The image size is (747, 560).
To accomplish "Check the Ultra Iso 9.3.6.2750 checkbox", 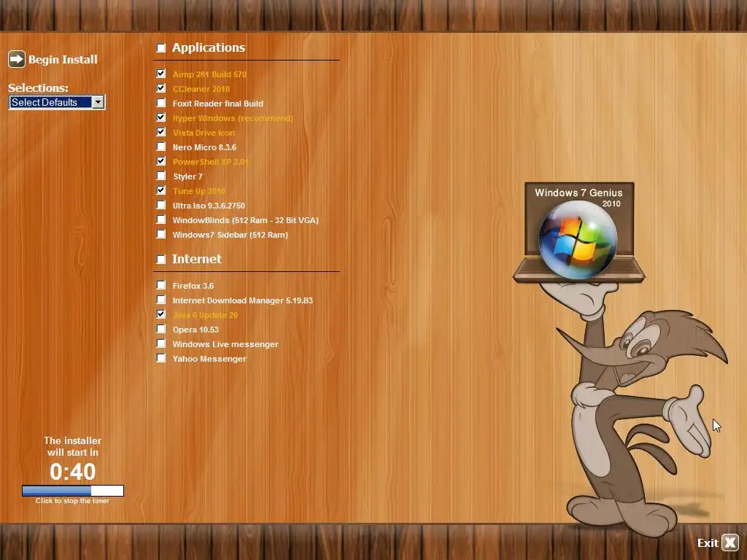I will point(161,205).
